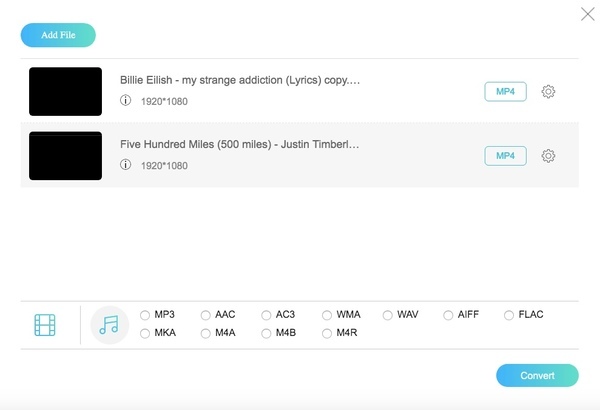Choose AAC radio option
600x410 pixels.
pos(206,315)
